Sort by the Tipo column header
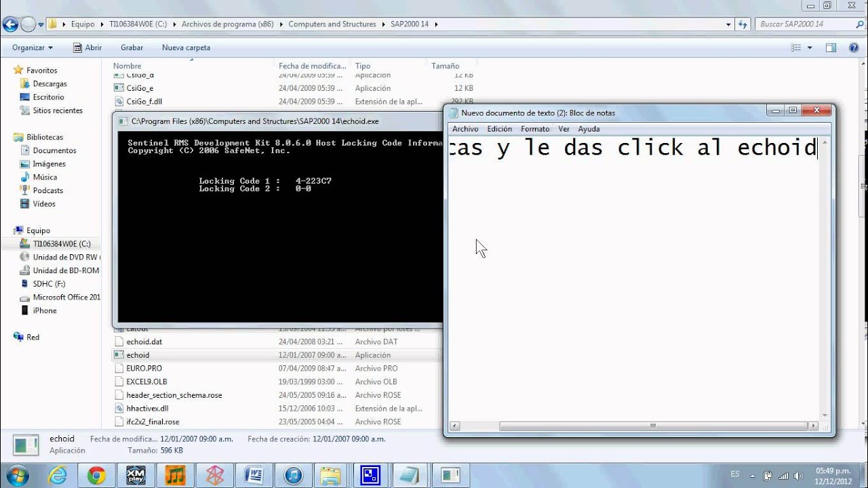This screenshot has height=488, width=868. click(x=363, y=66)
